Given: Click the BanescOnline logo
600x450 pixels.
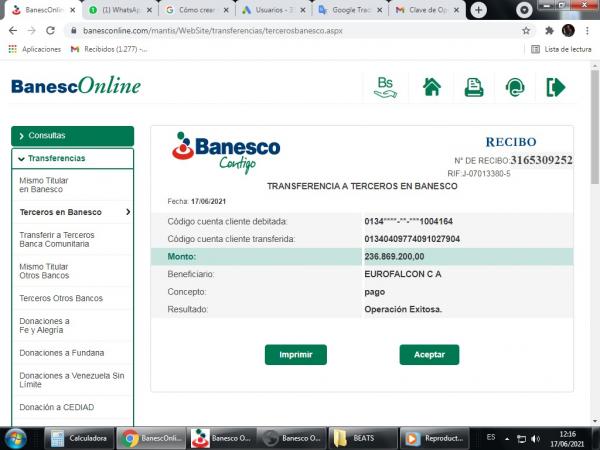Looking at the screenshot, I should [x=76, y=86].
